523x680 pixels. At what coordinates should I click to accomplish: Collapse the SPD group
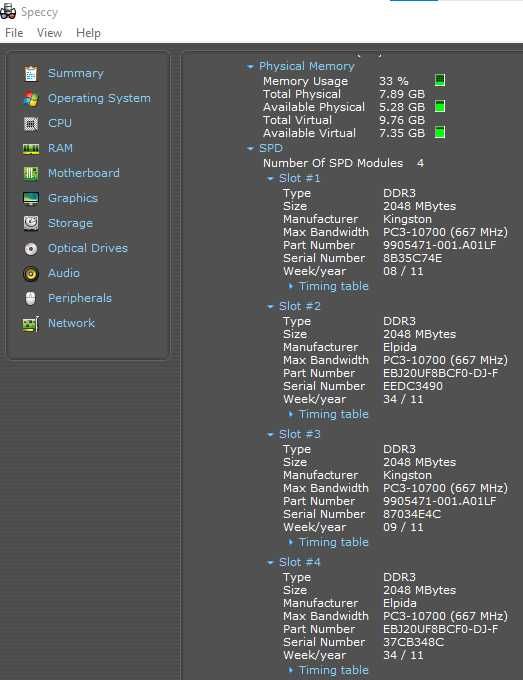(x=250, y=149)
